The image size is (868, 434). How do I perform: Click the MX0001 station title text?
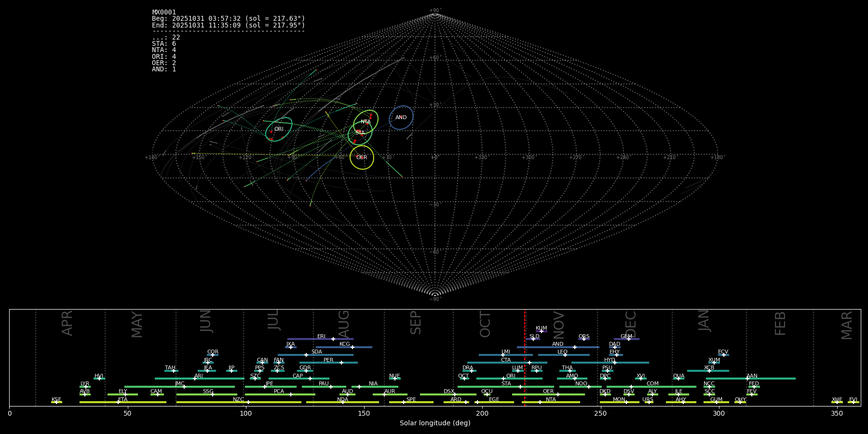(x=164, y=13)
